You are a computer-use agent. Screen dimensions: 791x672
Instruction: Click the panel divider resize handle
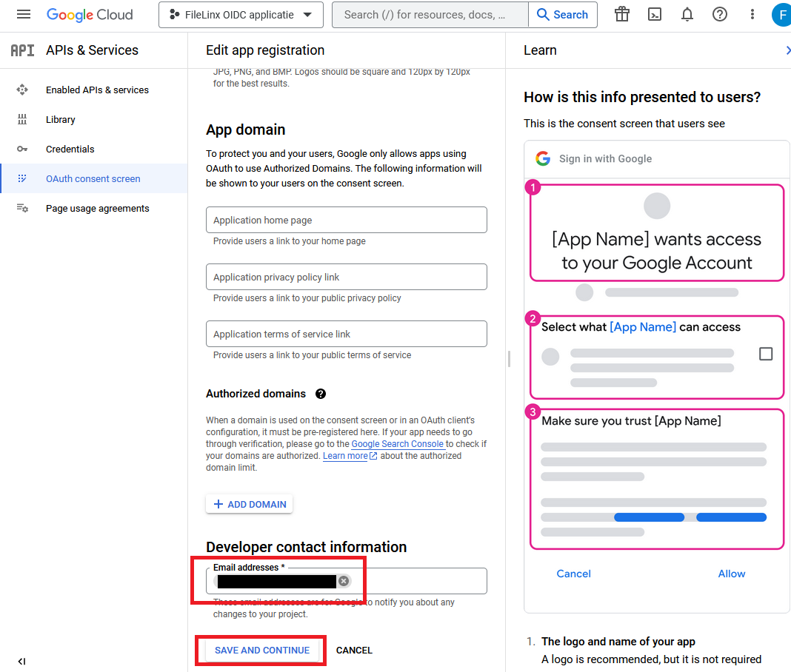tap(509, 359)
